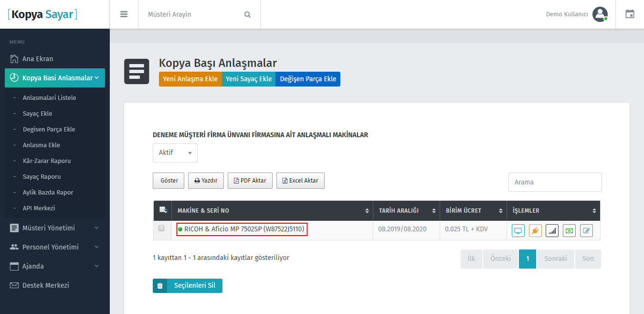Image resolution: width=644 pixels, height=314 pixels.
Task: Click the green status dot next to RICOH
Action: [180, 229]
